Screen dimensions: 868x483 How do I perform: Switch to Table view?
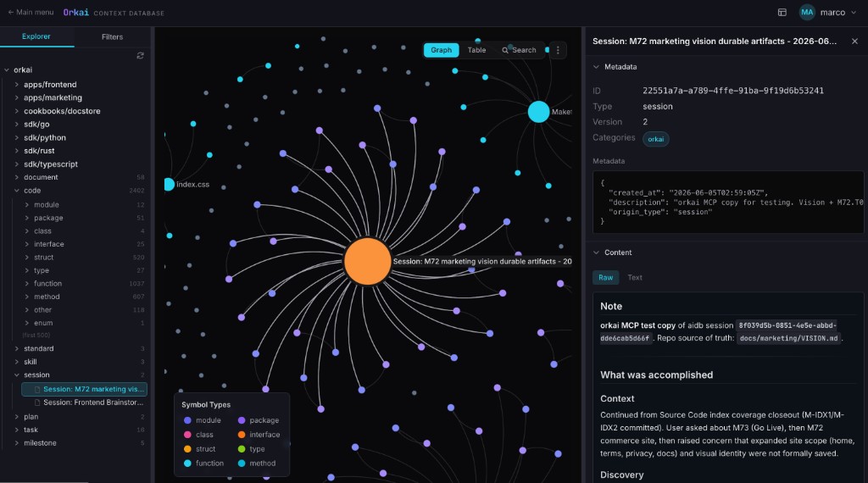[x=476, y=50]
